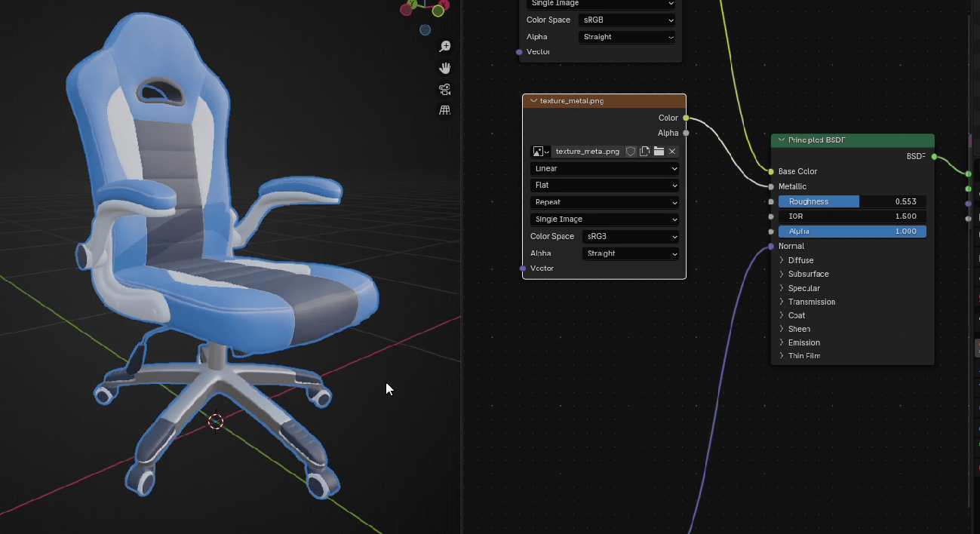This screenshot has height=534, width=980.
Task: Switch perspective/orthographic with the grid icon
Action: (x=445, y=111)
